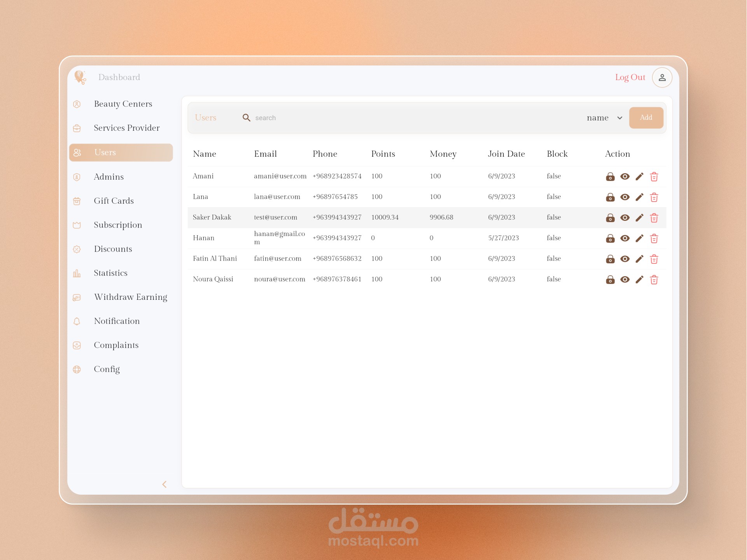747x560 pixels.
Task: Open Beauty Centers in the sidebar
Action: click(123, 104)
